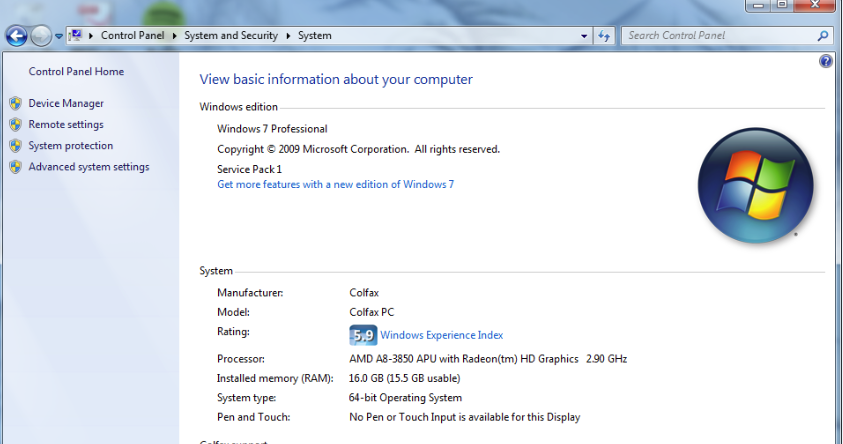Click the magnifier icon in search box
Screen dimensions: 843x444
(x=823, y=36)
